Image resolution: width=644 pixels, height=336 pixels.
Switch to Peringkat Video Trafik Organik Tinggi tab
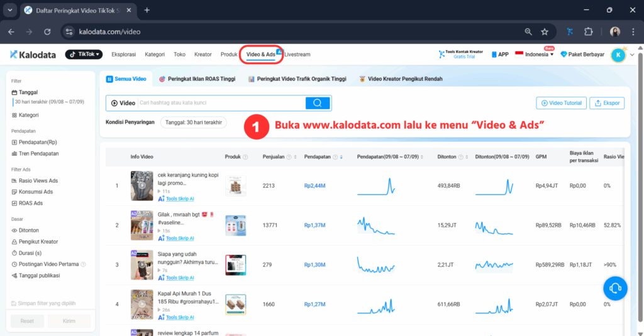(x=297, y=79)
